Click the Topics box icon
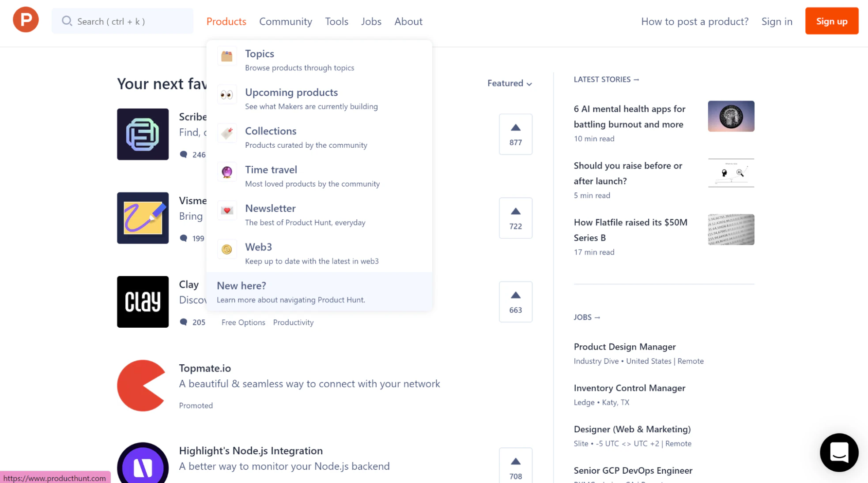 point(227,56)
